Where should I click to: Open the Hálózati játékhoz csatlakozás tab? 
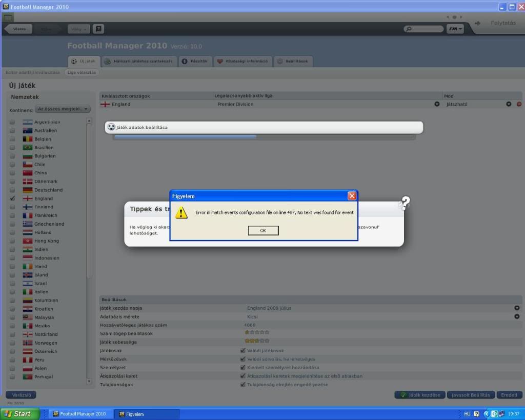(x=139, y=62)
